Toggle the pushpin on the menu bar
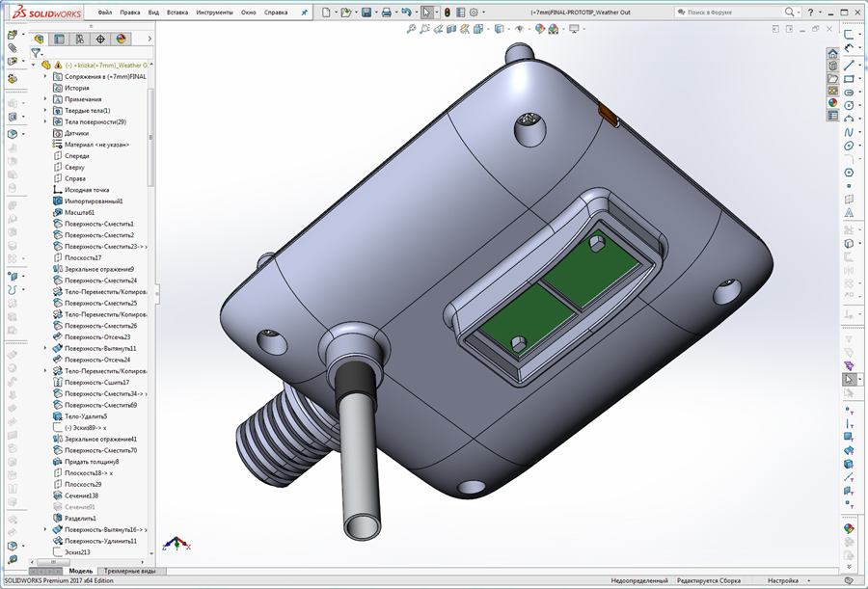This screenshot has width=868, height=589. (x=304, y=11)
